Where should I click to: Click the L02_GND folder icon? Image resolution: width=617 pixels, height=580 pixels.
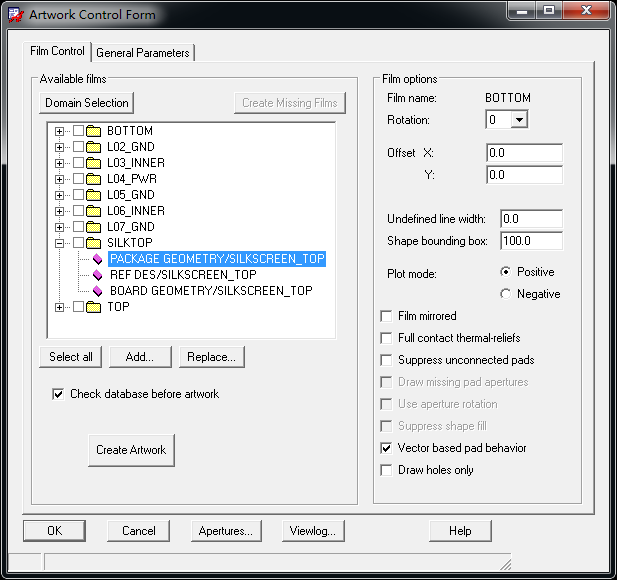click(95, 147)
